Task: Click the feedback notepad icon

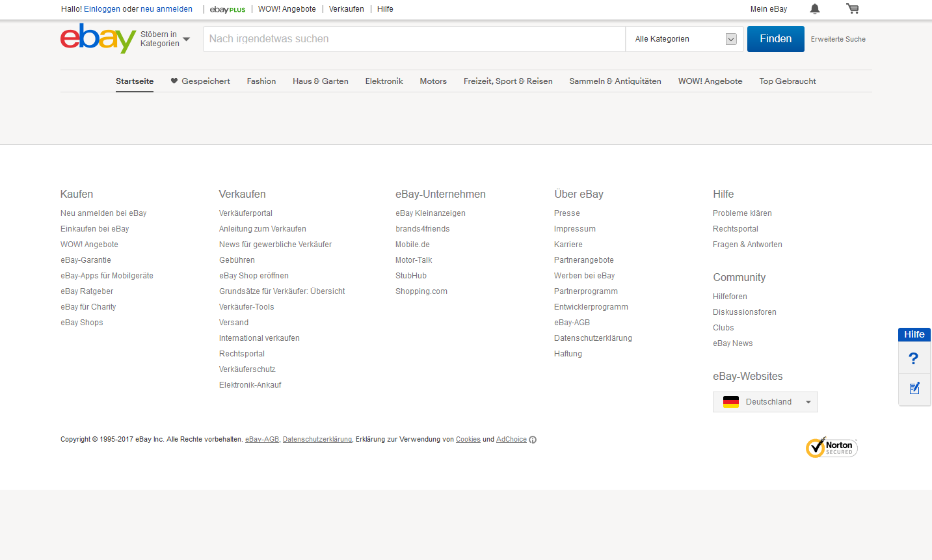Action: [914, 388]
